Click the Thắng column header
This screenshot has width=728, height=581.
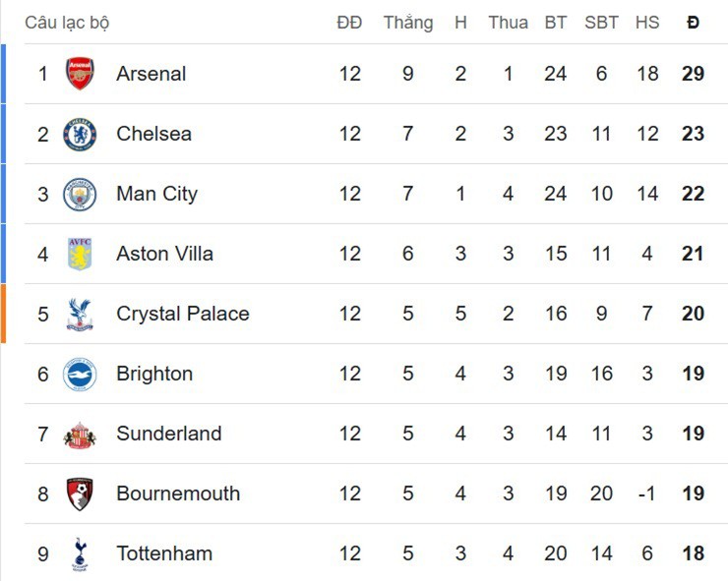tap(407, 22)
